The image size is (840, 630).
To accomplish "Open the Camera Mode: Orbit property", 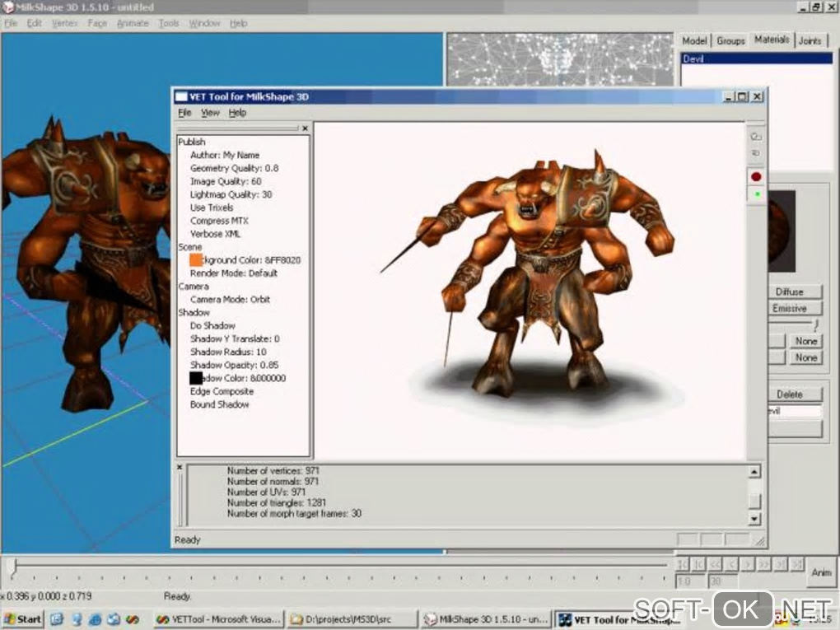I will pyautogui.click(x=230, y=300).
